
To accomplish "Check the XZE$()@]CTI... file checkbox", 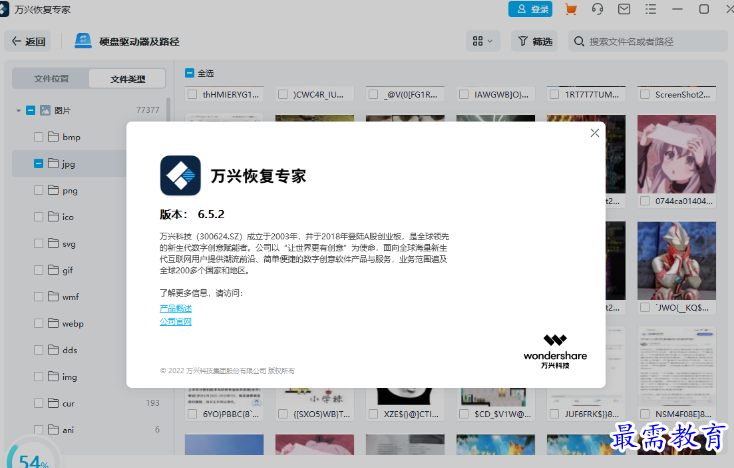I will 373,414.
